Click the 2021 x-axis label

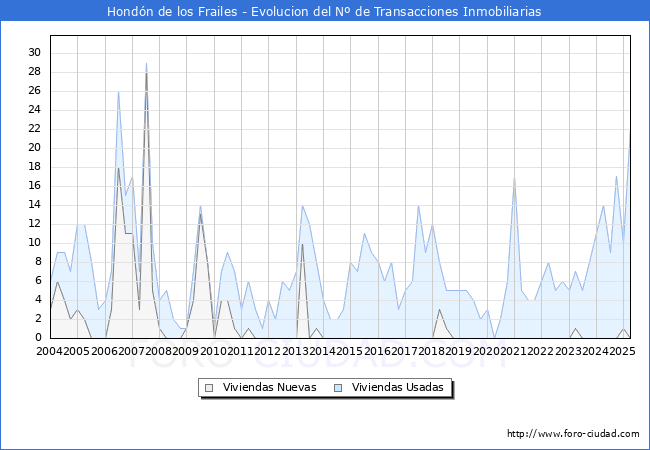pyautogui.click(x=514, y=351)
